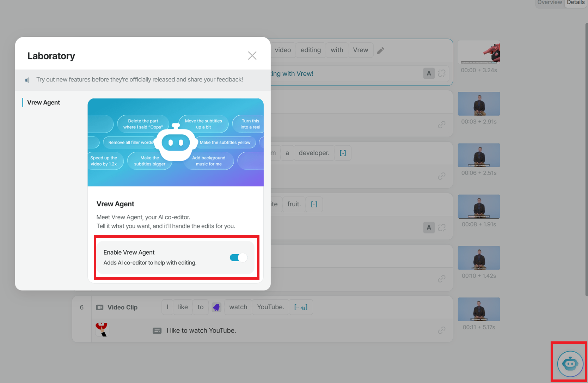Click the A caption style icon in first clip
This screenshot has height=383, width=588.
tap(429, 73)
